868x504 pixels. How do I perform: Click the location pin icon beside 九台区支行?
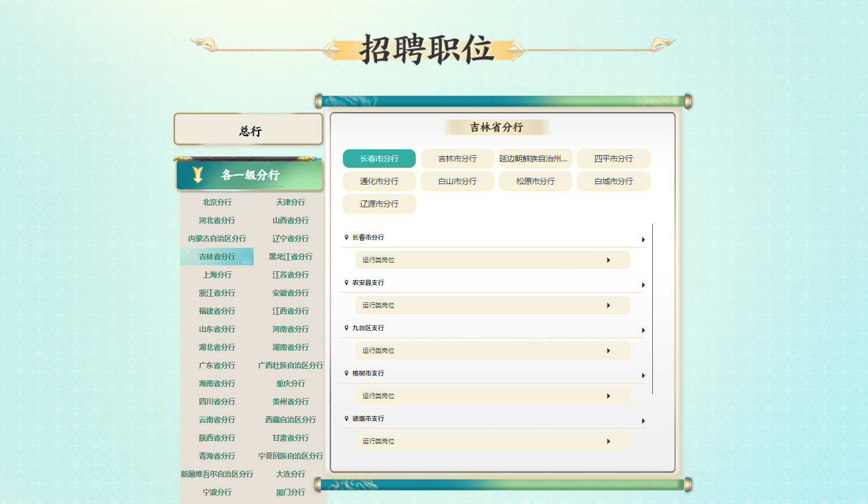click(347, 328)
